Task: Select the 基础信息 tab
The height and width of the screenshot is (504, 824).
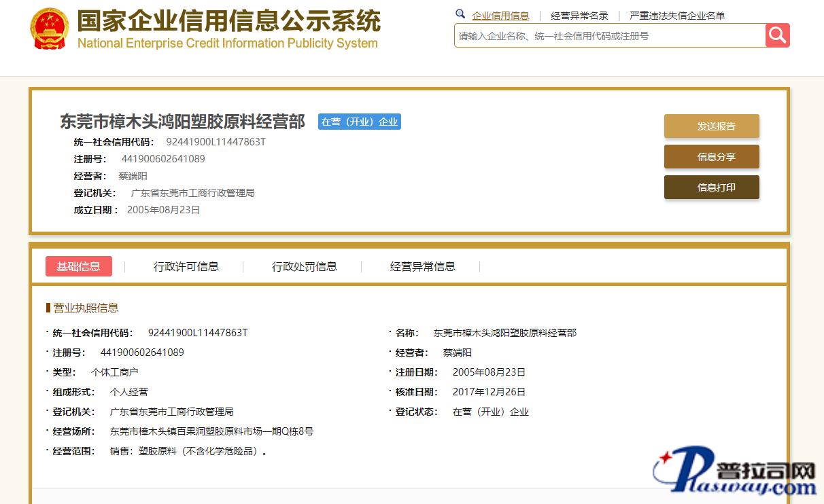Action: [78, 266]
